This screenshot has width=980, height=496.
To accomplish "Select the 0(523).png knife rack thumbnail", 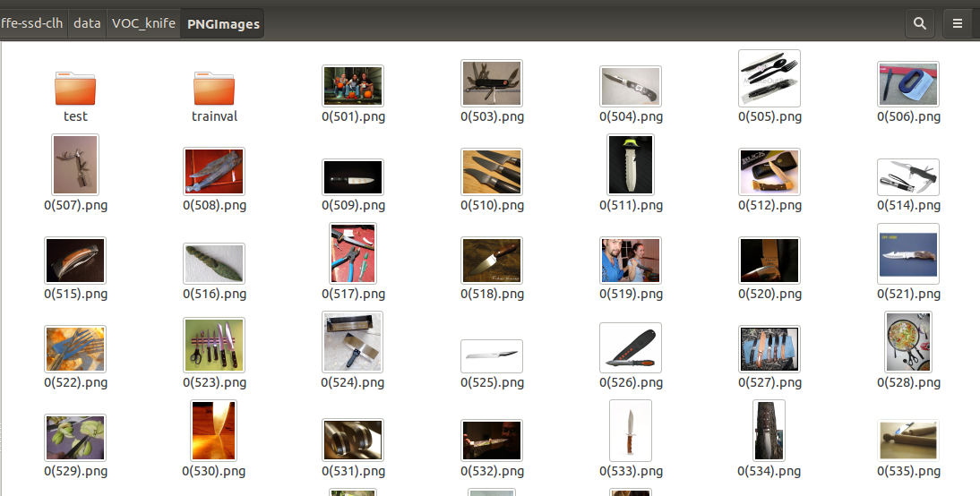I will [214, 345].
